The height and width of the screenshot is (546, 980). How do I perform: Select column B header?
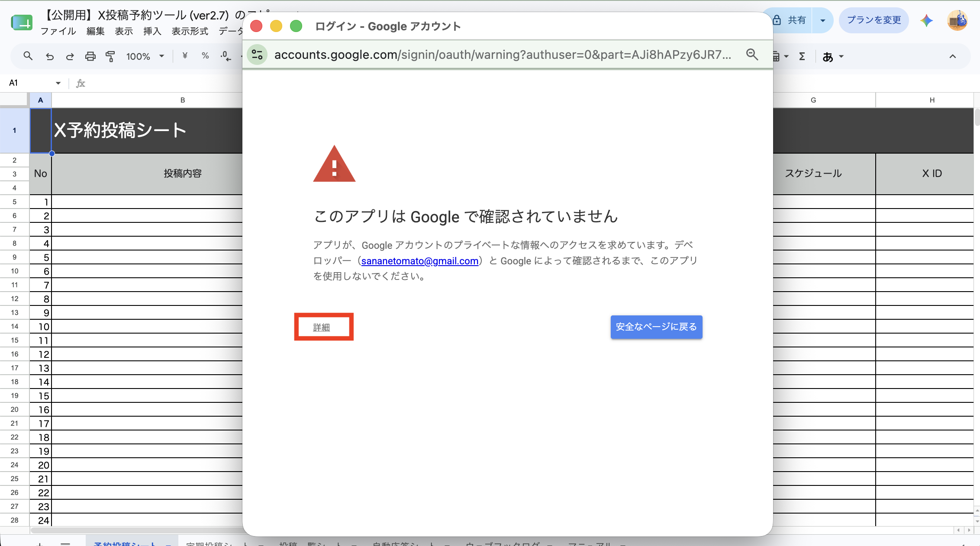183,100
